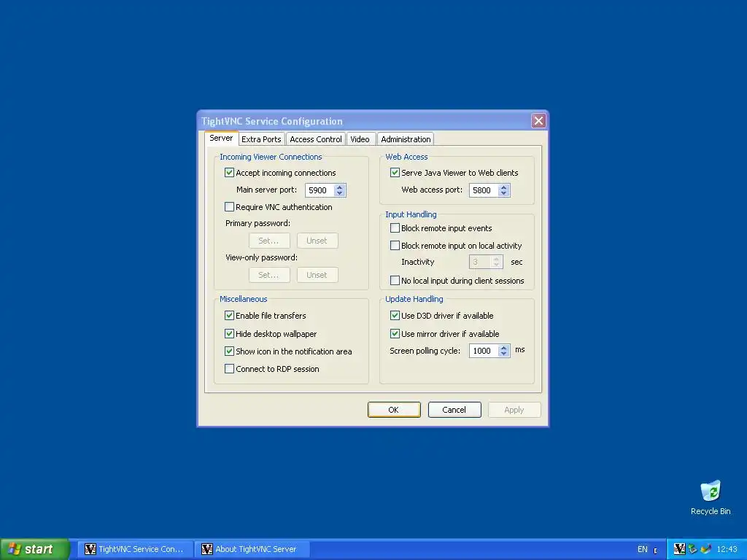The width and height of the screenshot is (747, 560).
Task: Open the Extra Ports tab
Action: pos(261,139)
